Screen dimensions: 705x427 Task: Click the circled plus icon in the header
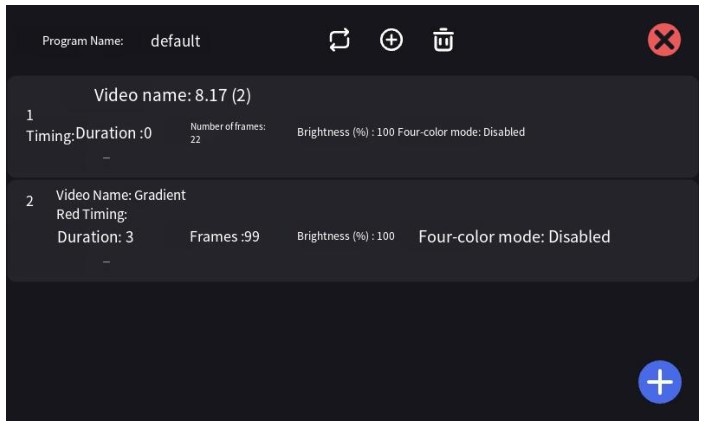pyautogui.click(x=391, y=40)
